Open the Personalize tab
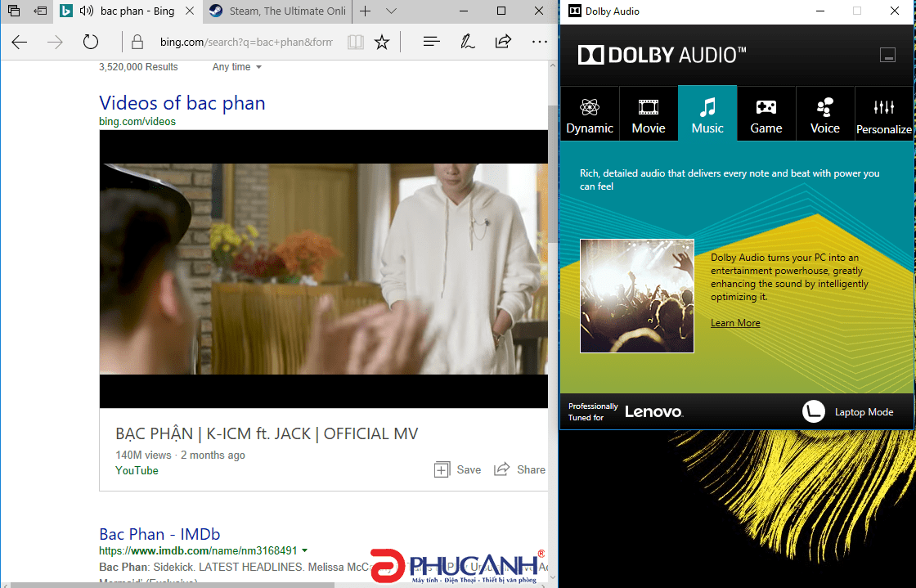The height and width of the screenshot is (588, 916). pyautogui.click(x=884, y=114)
